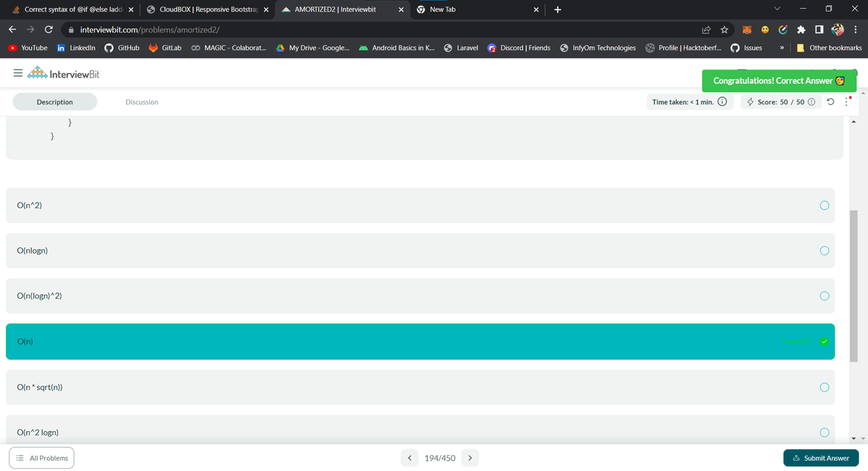Open the My Drive - Google bookmark
Viewport: 868px width, 471px height.
[x=313, y=48]
